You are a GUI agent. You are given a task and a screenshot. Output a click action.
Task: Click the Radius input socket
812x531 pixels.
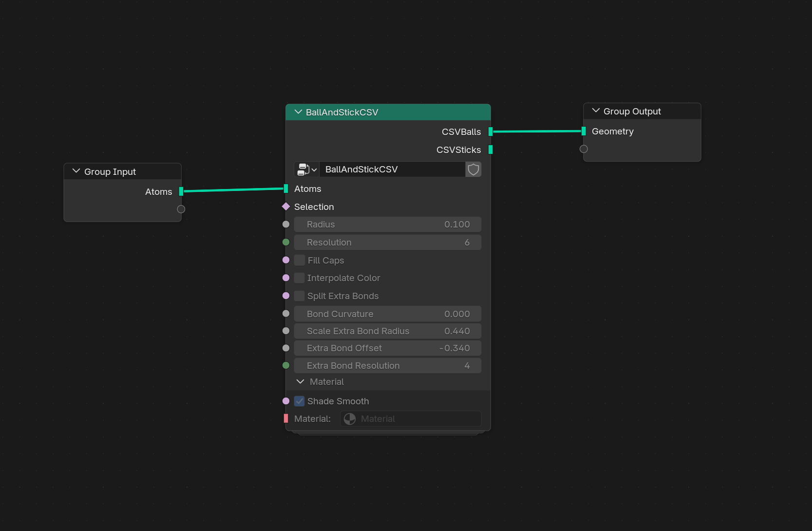tap(286, 225)
